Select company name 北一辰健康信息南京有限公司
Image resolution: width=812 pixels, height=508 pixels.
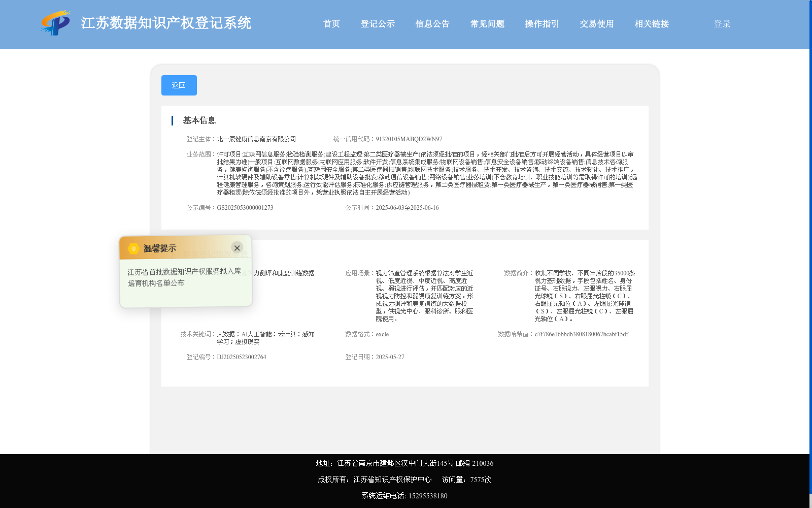[x=256, y=139]
